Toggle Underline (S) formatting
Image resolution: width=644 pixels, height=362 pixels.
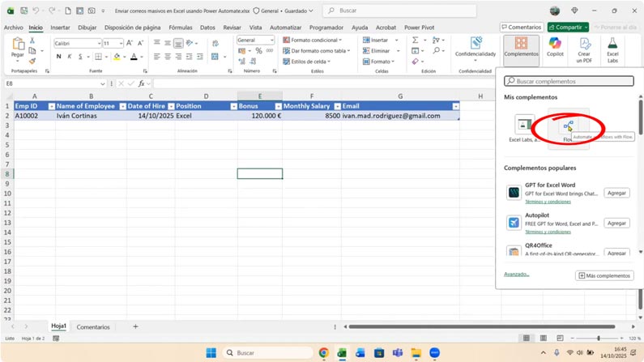point(80,56)
